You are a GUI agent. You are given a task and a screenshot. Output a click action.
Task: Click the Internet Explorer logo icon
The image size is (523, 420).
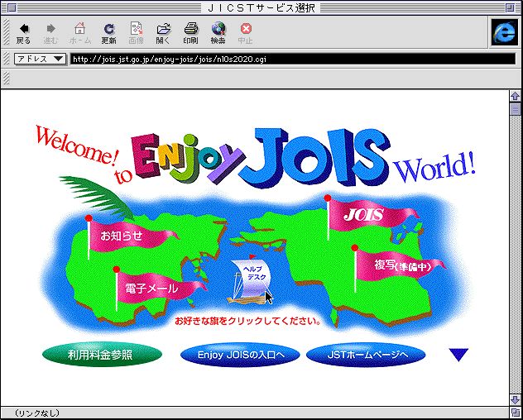coord(501,31)
